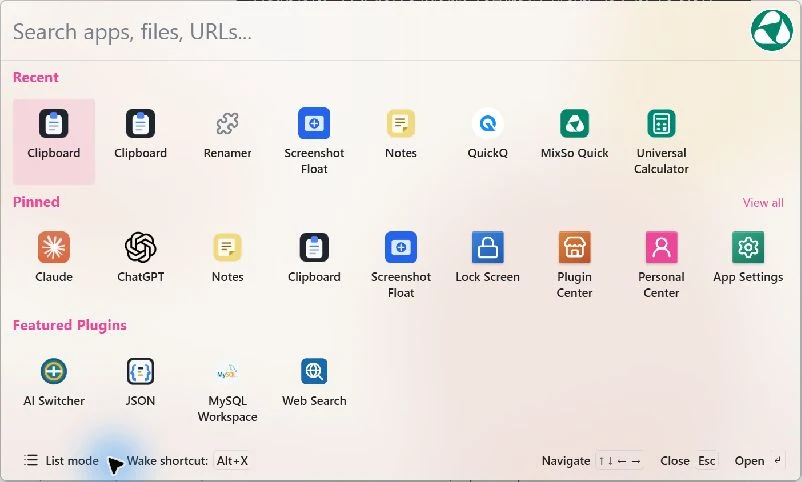
Task: Click the Alt+X wake shortcut field
Action: 232,461
